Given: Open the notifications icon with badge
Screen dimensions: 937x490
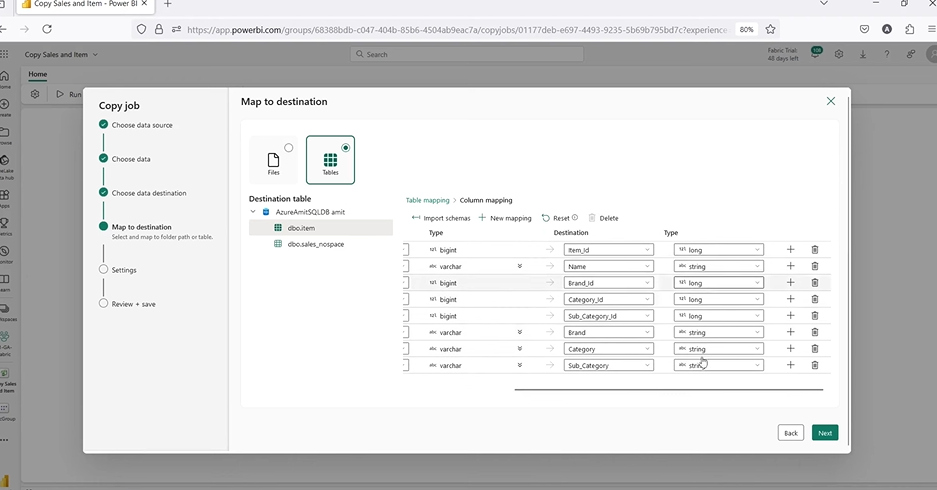Looking at the screenshot, I should [x=816, y=53].
